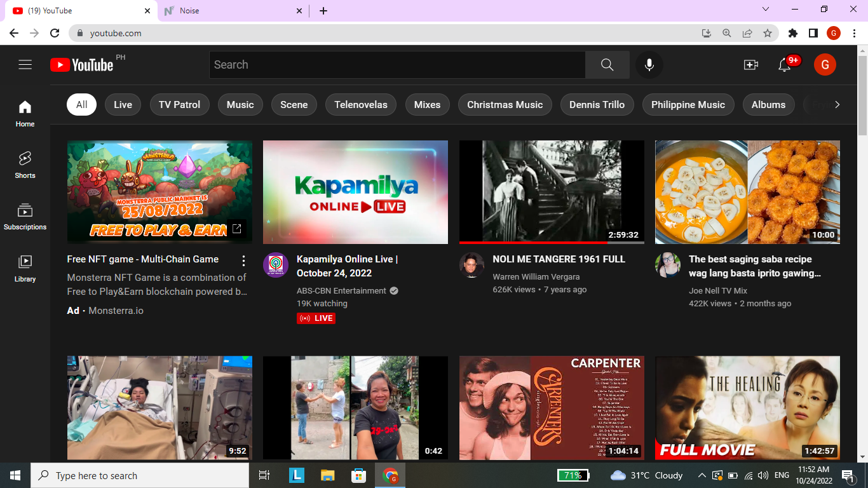Image resolution: width=868 pixels, height=488 pixels.
Task: Click the Windows taskbar search box
Action: [x=140, y=475]
